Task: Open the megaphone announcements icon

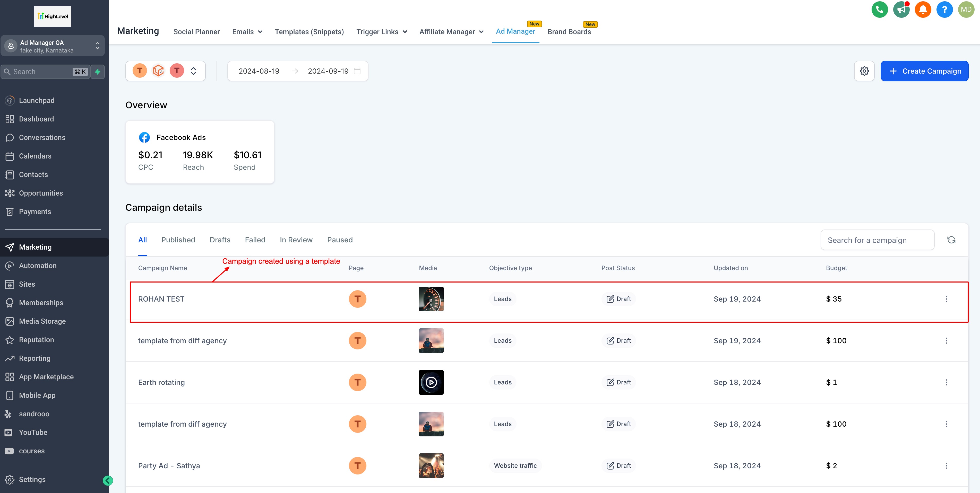Action: (901, 10)
